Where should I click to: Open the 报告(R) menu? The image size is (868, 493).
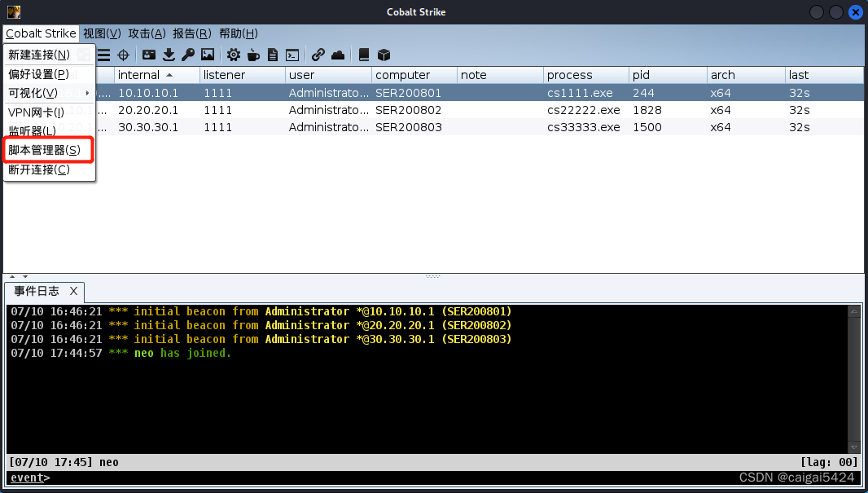[x=191, y=33]
